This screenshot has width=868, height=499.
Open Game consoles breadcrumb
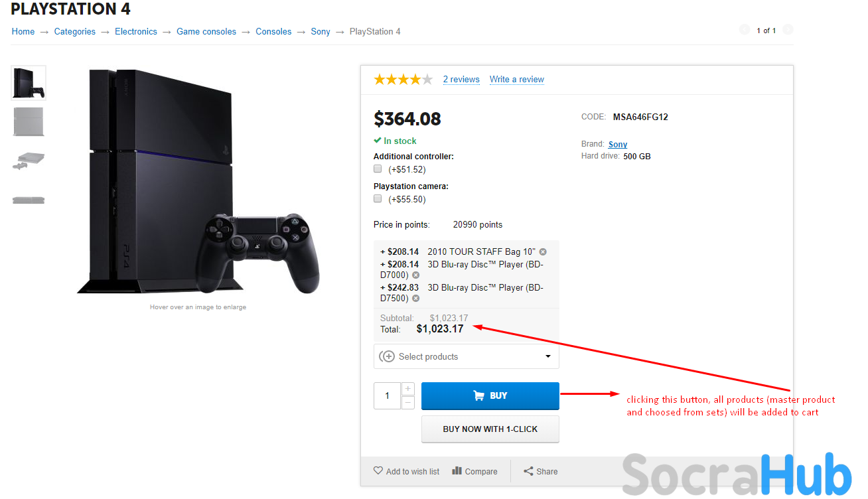tap(206, 31)
